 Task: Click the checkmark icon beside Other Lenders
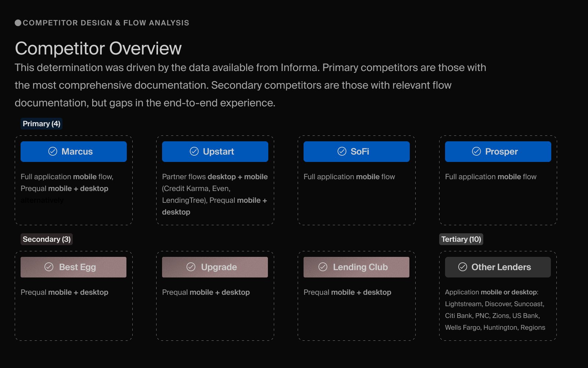coord(463,267)
